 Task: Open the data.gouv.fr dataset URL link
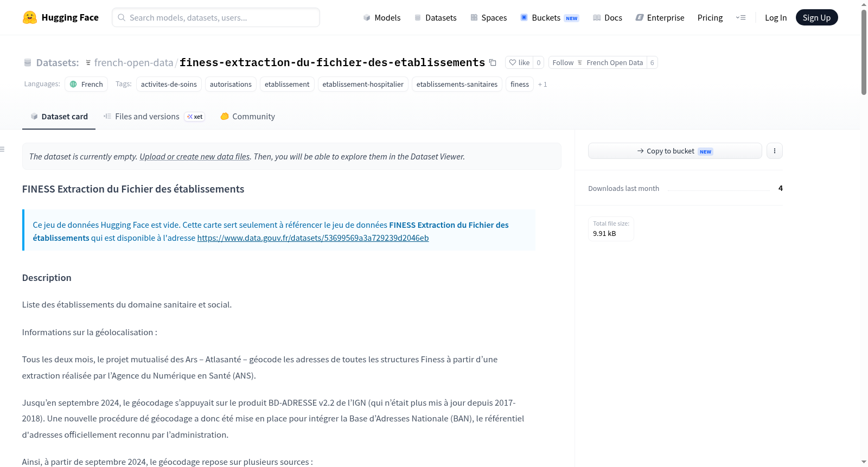click(313, 238)
